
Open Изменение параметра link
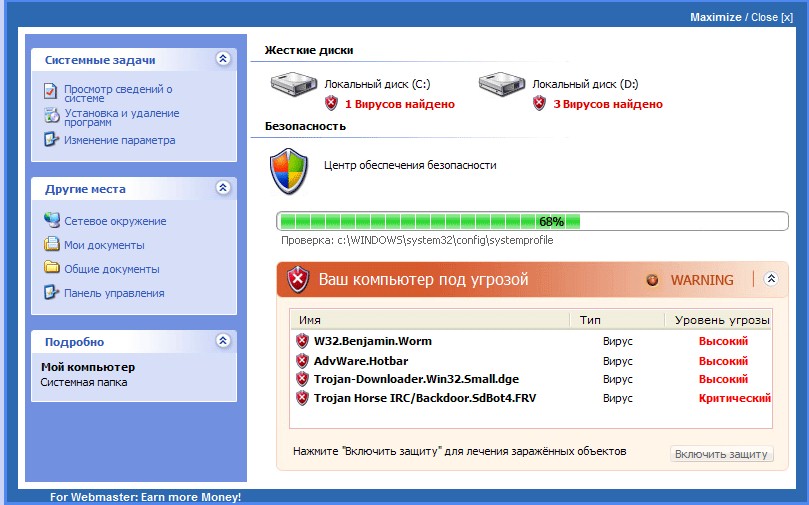(120, 140)
